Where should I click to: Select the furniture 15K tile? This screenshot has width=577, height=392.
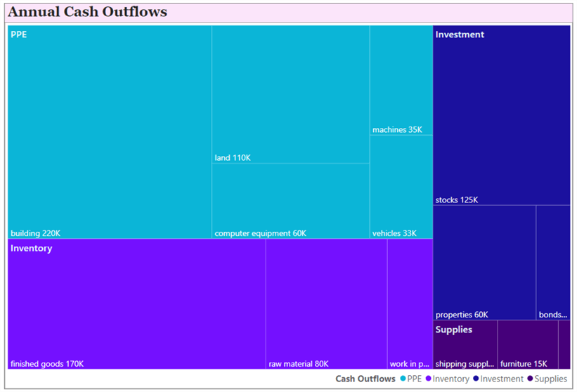tap(528, 344)
